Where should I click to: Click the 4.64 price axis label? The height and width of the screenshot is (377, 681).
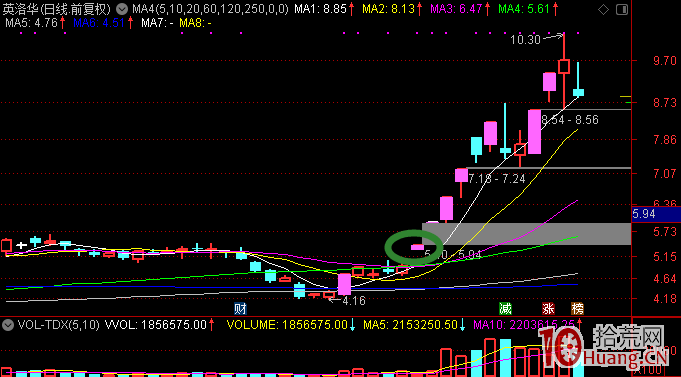point(665,278)
